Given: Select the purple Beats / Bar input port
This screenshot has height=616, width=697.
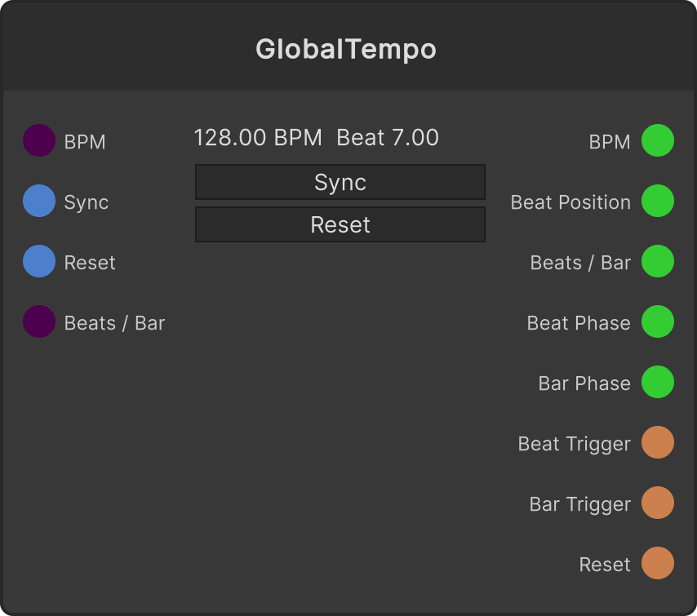Looking at the screenshot, I should pyautogui.click(x=39, y=321).
